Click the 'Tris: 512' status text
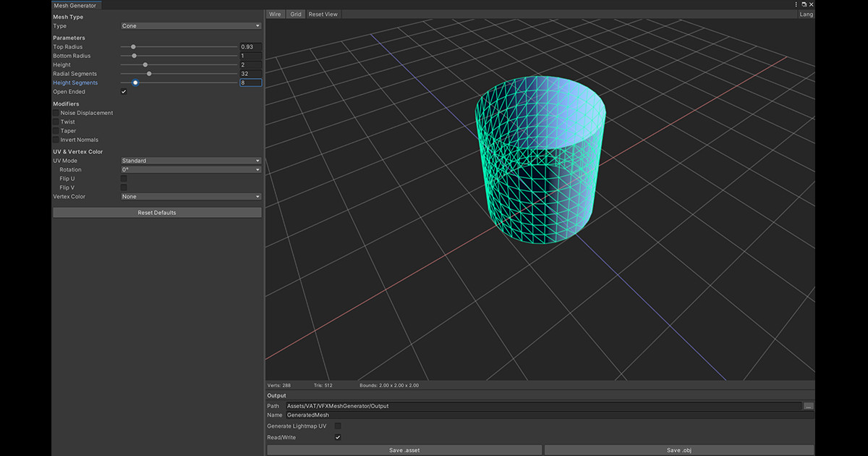 click(323, 385)
